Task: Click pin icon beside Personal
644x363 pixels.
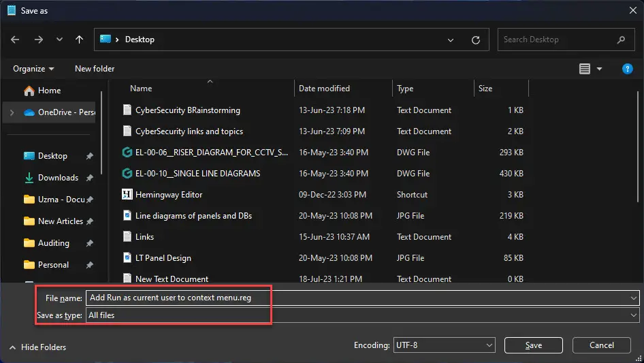Action: tap(90, 265)
